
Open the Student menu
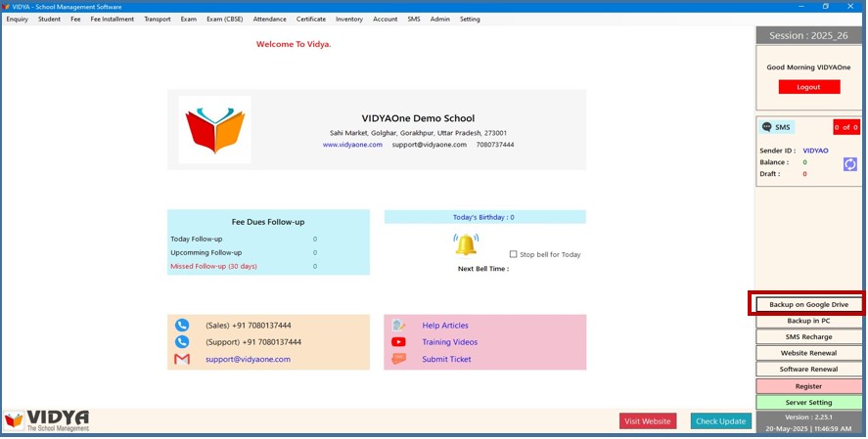pyautogui.click(x=49, y=19)
